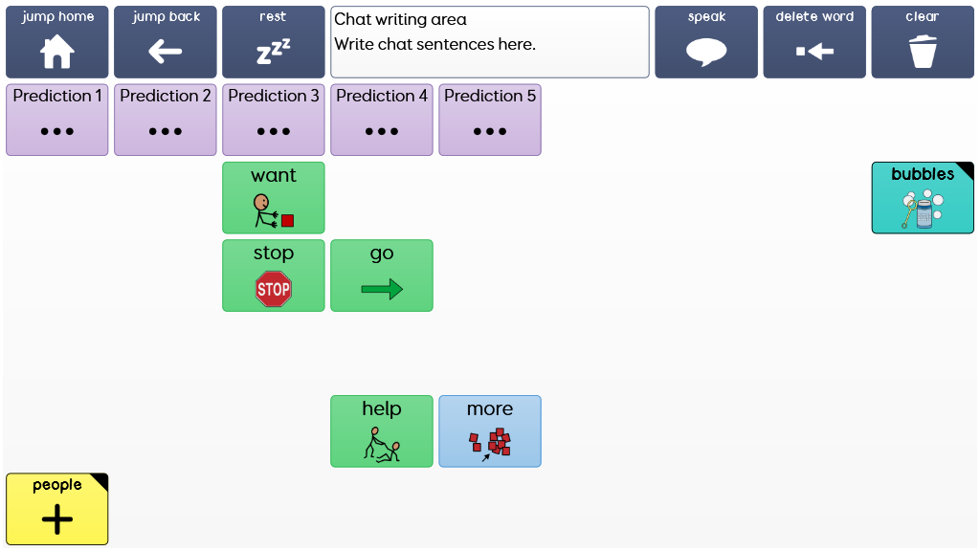Select the Prediction 3 suggestion

273,120
